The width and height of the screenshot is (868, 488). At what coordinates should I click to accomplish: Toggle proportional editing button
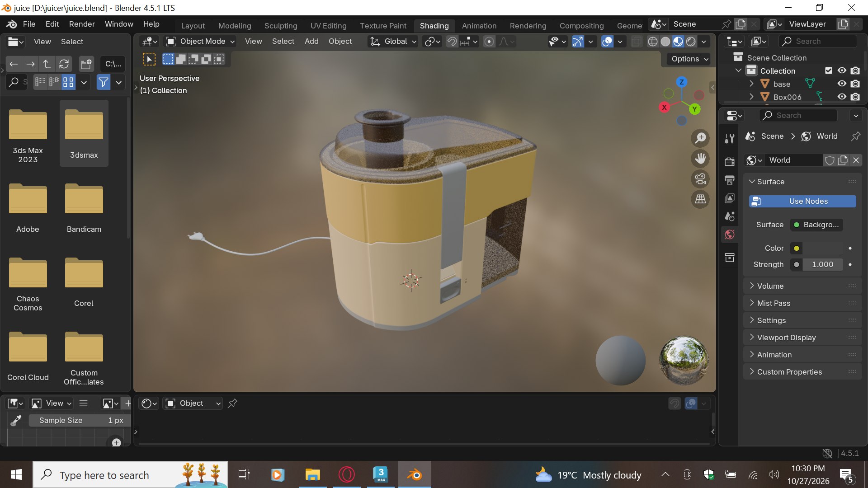coord(489,42)
